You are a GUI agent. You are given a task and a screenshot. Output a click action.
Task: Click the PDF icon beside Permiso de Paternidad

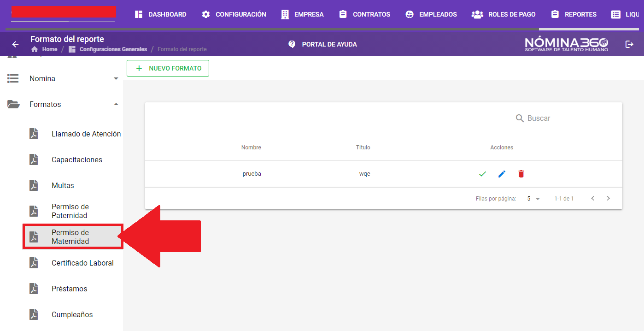(34, 211)
